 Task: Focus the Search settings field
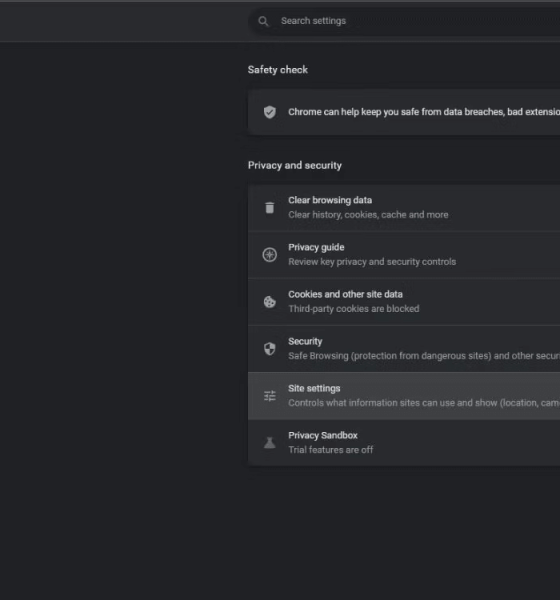tap(404, 21)
